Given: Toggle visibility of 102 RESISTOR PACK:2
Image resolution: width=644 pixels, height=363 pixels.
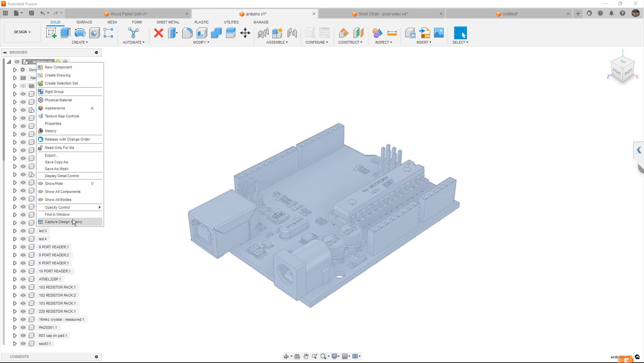Looking at the screenshot, I should pyautogui.click(x=23, y=295).
